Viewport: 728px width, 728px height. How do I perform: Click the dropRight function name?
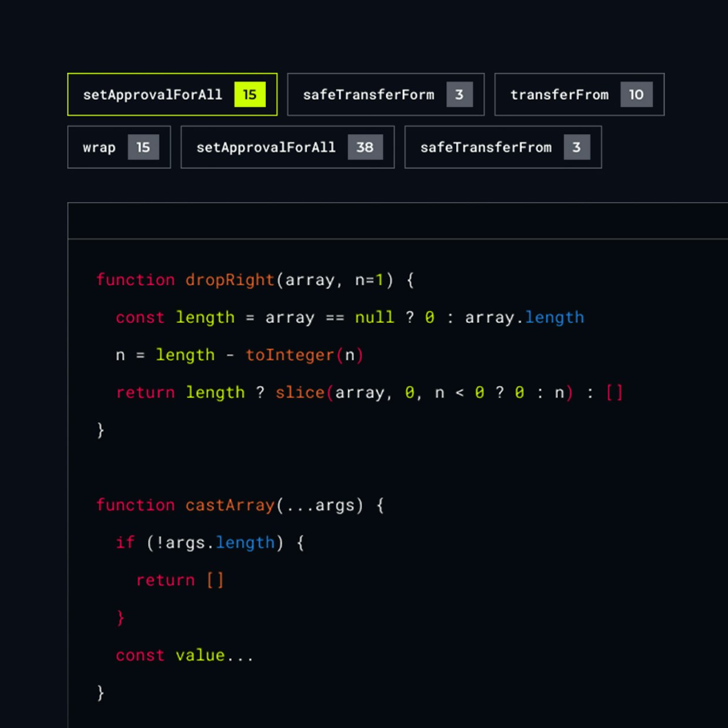[230, 280]
